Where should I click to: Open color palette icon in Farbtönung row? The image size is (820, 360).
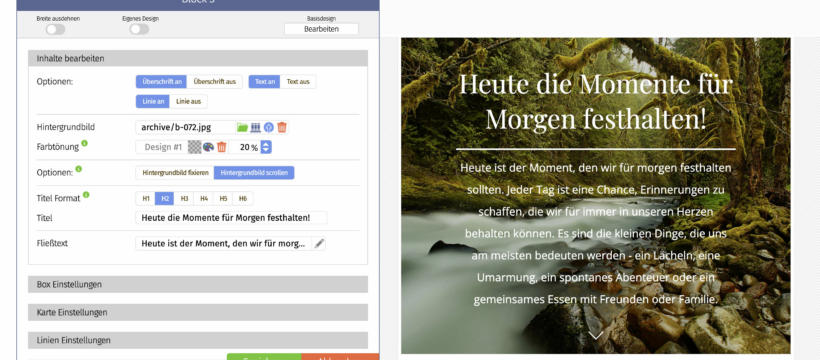pos(208,147)
